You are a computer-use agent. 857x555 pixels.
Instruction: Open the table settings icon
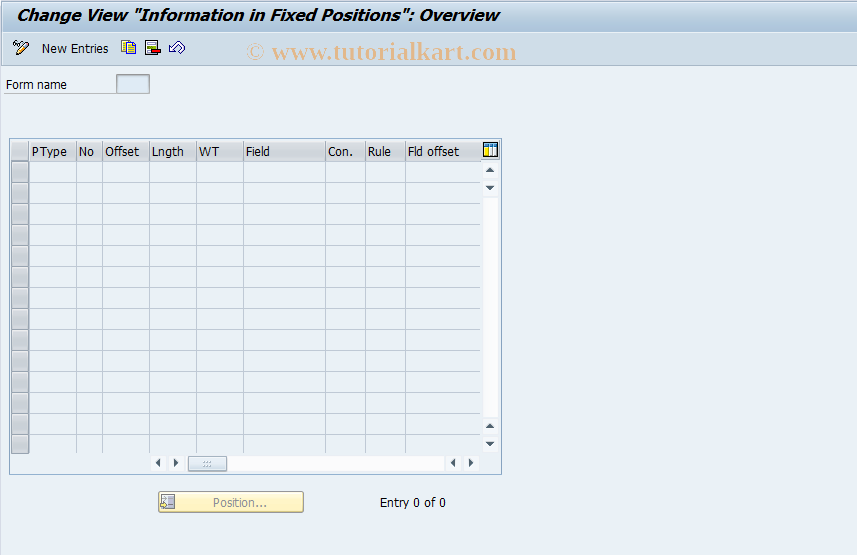pyautogui.click(x=490, y=149)
